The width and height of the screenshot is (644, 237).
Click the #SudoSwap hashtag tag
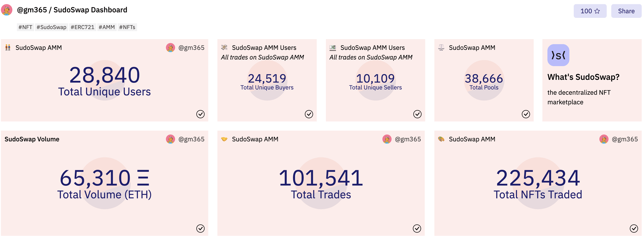(51, 27)
